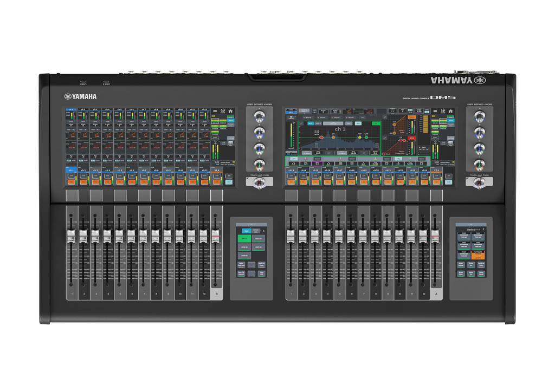Select the ch 5 name strip on left touchscreen

pos(120,170)
